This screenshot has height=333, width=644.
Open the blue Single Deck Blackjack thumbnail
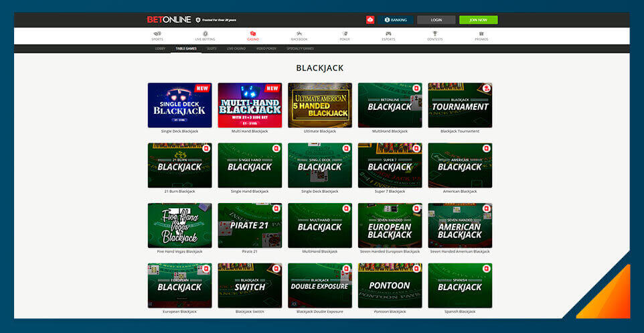[x=180, y=105]
